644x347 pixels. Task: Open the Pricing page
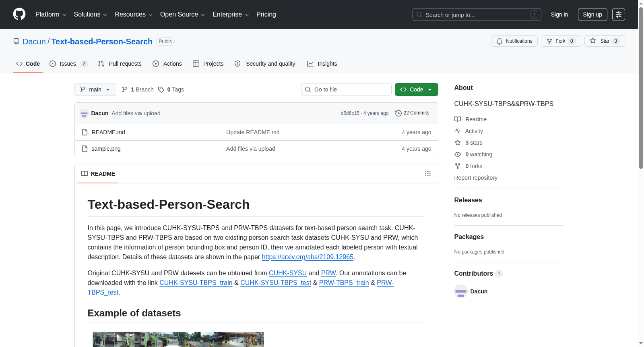point(266,15)
